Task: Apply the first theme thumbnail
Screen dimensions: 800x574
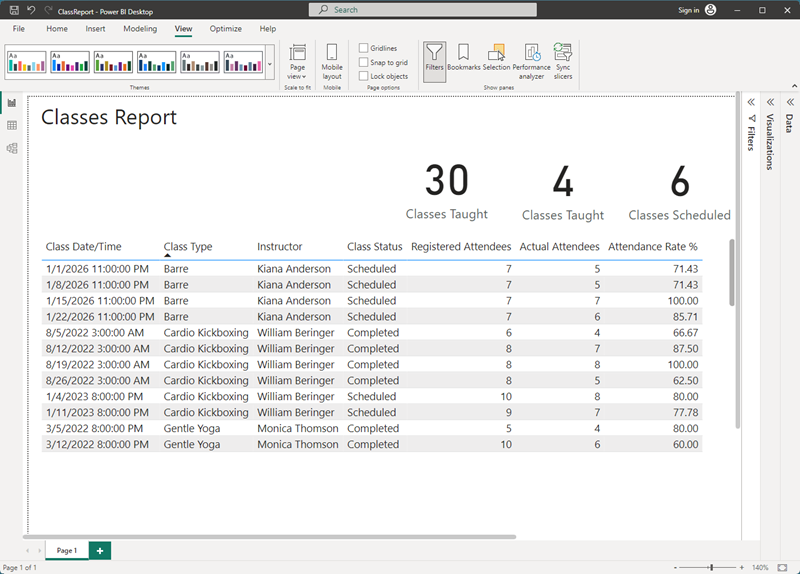Action: [27, 62]
